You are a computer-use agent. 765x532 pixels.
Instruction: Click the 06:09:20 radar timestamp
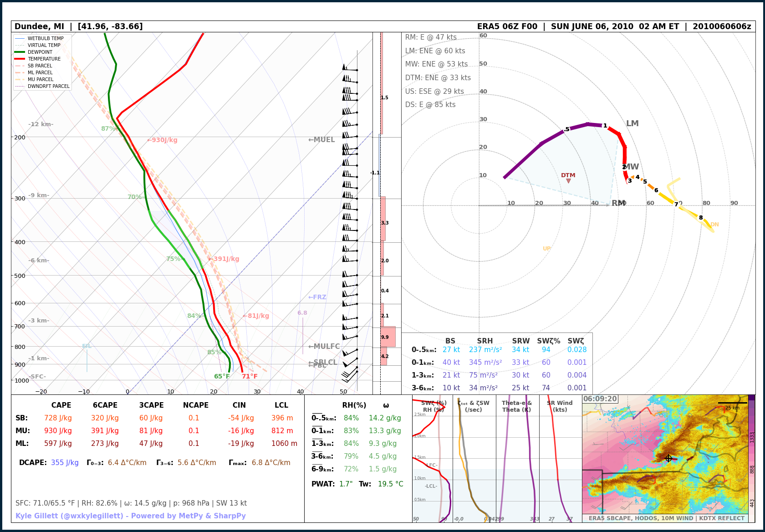tap(600, 399)
